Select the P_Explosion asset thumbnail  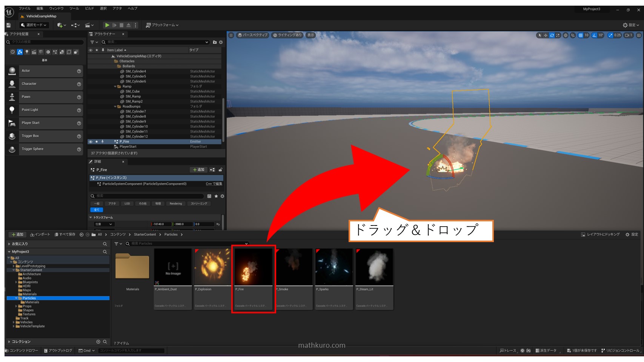(213, 267)
